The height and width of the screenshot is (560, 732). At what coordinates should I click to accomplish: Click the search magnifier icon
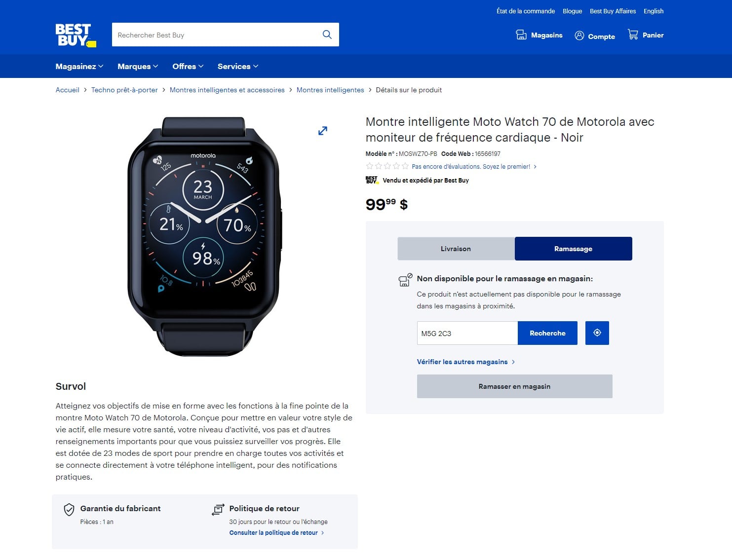click(327, 35)
